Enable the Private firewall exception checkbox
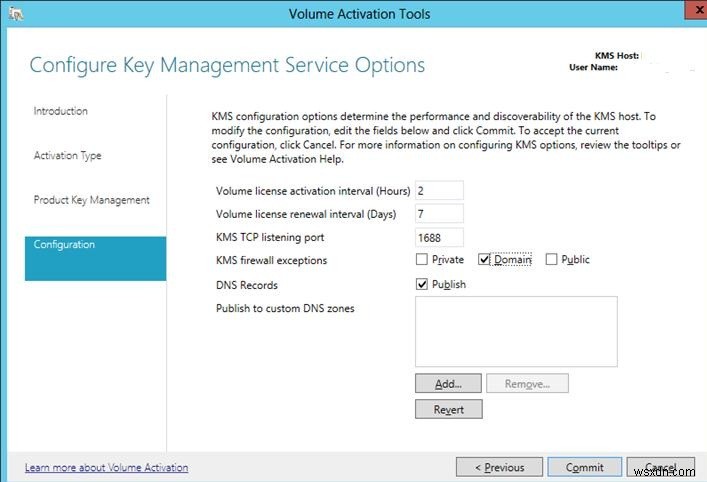707x482 pixels. pyautogui.click(x=422, y=259)
